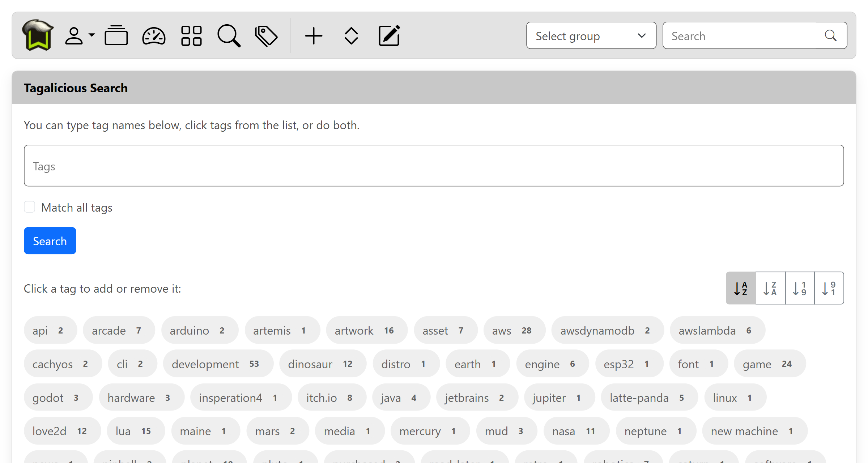
Task: Sort tags alphabetically A to Z
Action: point(741,288)
